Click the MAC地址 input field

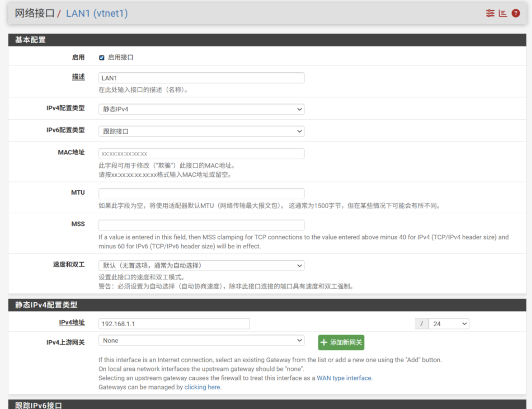pos(201,154)
